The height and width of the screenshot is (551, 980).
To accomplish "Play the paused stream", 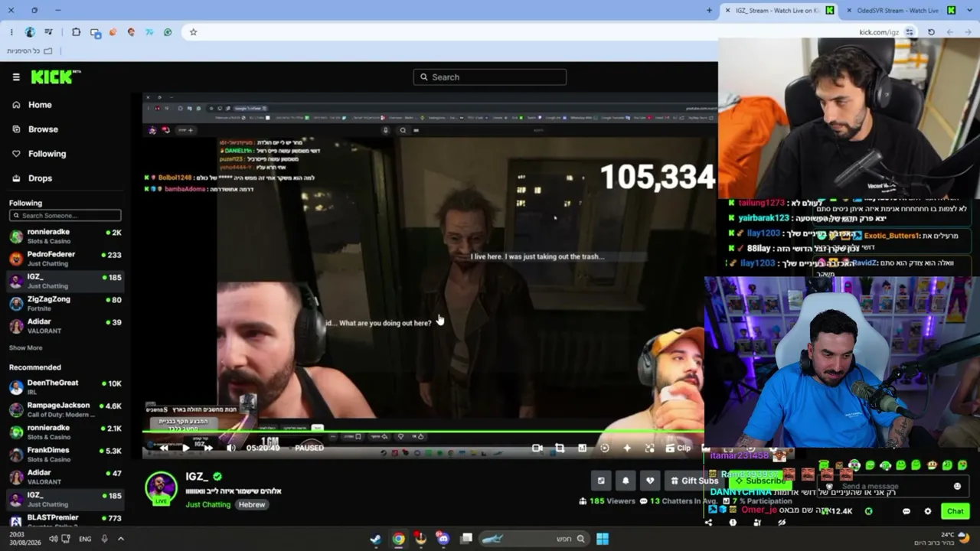I will (185, 448).
